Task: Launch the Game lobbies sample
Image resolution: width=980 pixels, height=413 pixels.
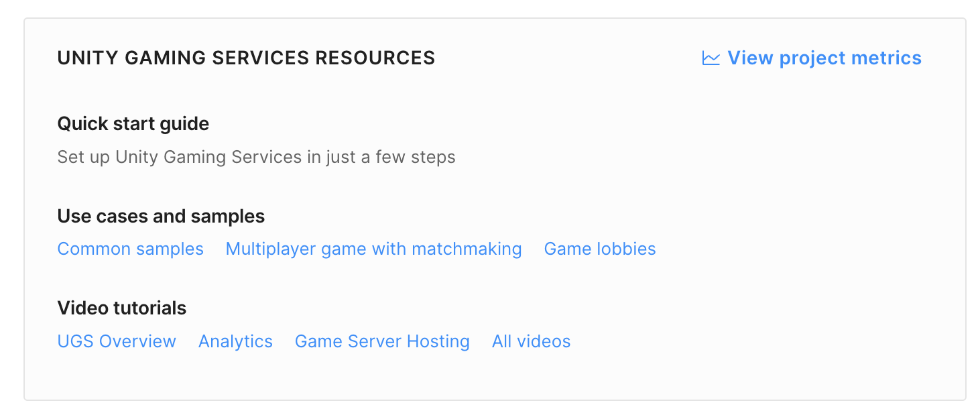Action: pyautogui.click(x=599, y=249)
